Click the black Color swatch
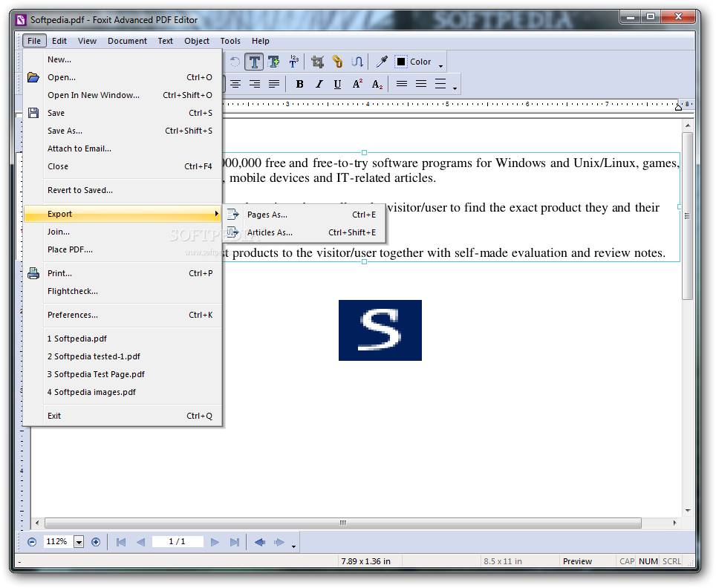The image size is (716, 588). point(400,62)
